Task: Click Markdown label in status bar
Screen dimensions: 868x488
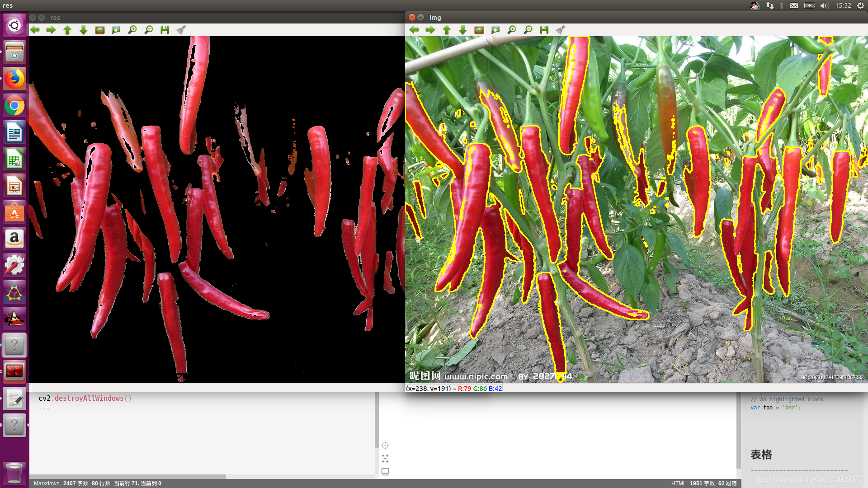Action: 47,483
